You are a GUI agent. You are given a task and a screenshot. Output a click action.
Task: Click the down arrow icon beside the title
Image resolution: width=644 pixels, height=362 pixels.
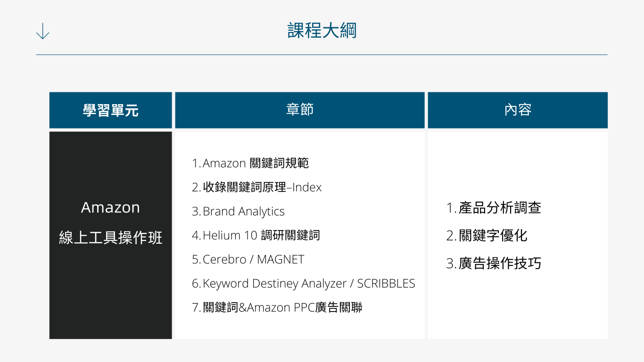42,31
